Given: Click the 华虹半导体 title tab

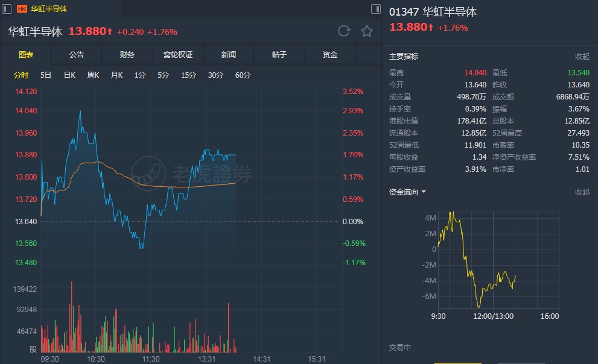Looking at the screenshot, I should (x=49, y=9).
